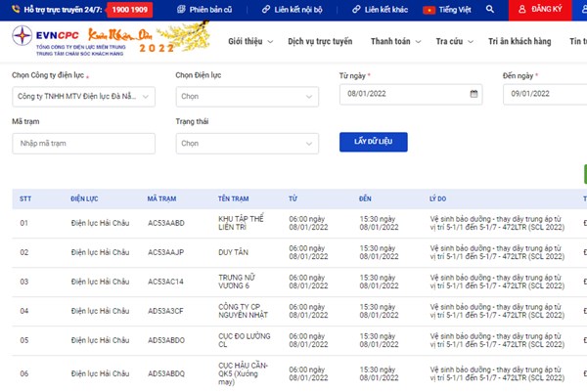This screenshot has height=392, width=587.
Task: Click station CỤC ĐO LƯỜNG CL
Action: (244, 340)
